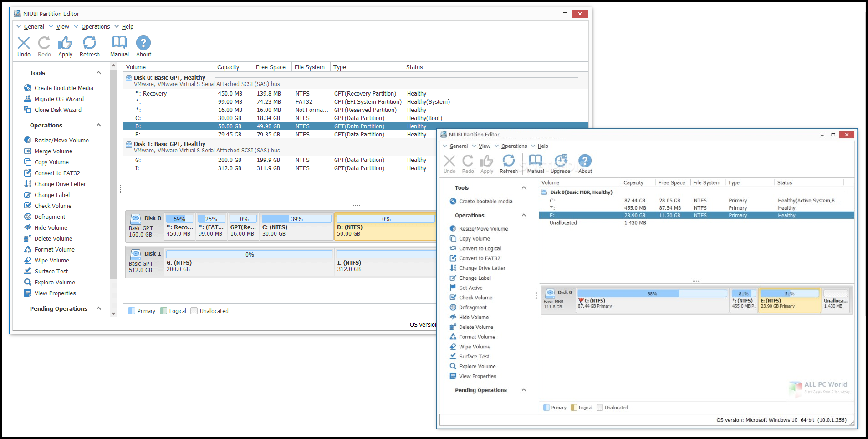Collapse Pending Operations in front window
This screenshot has height=439, width=868.
click(524, 390)
